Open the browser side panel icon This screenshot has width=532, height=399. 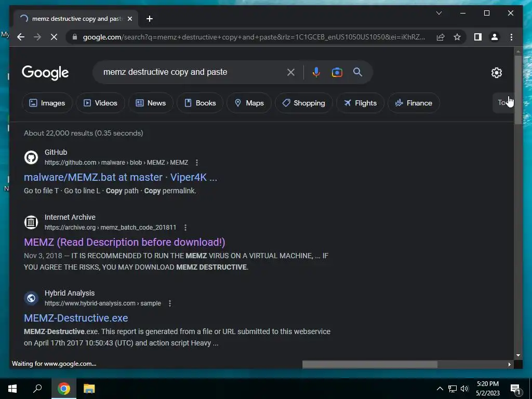478,37
